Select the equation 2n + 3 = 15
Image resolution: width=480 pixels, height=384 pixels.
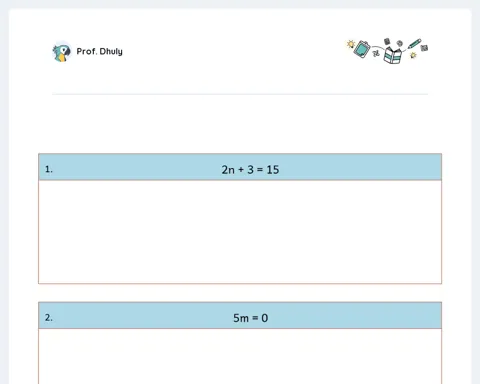click(x=250, y=170)
